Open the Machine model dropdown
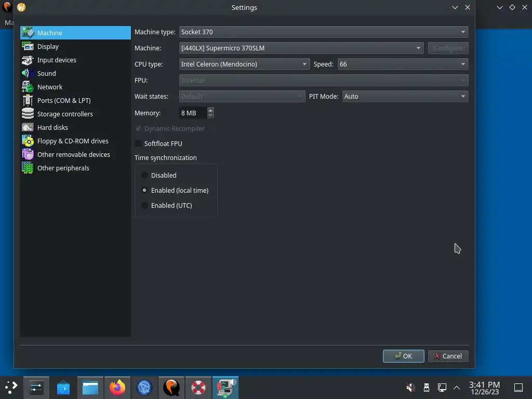 coord(301,48)
